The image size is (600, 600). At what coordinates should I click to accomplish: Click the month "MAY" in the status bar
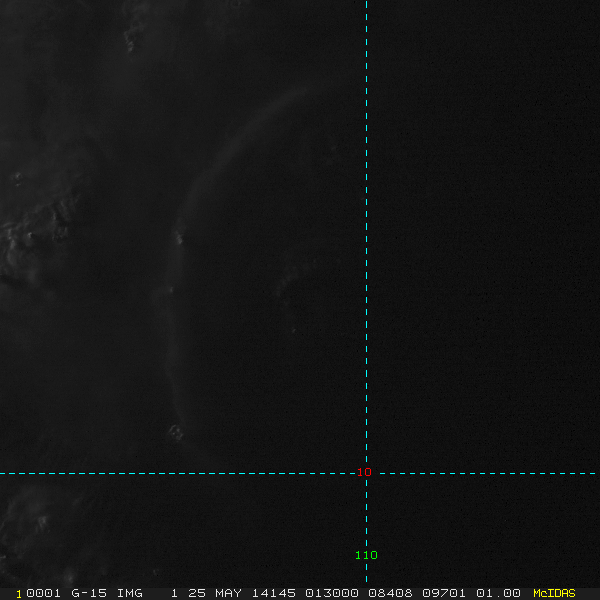point(228,593)
